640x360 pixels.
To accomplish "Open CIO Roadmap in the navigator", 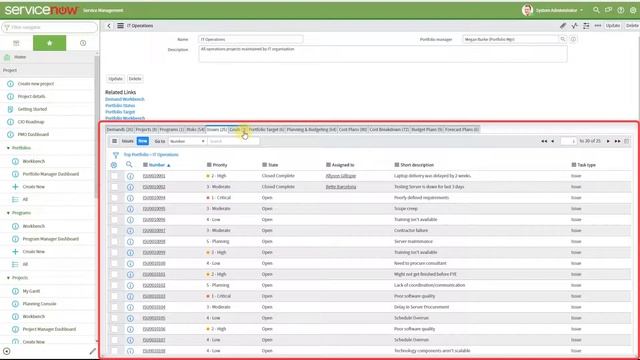I will point(31,122).
